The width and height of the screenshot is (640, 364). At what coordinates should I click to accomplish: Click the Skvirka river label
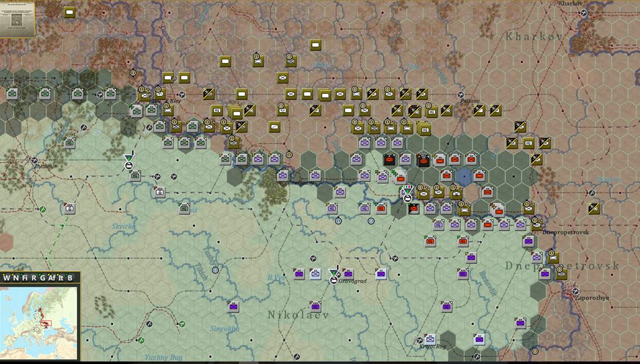[124, 227]
